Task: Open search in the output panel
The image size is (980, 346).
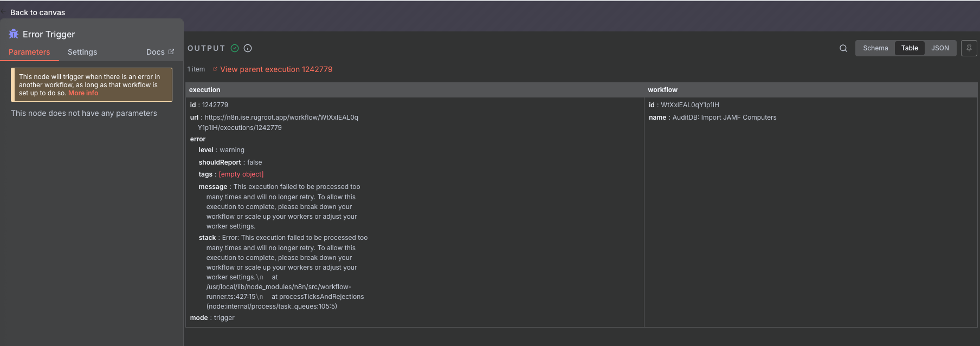Action: (843, 48)
